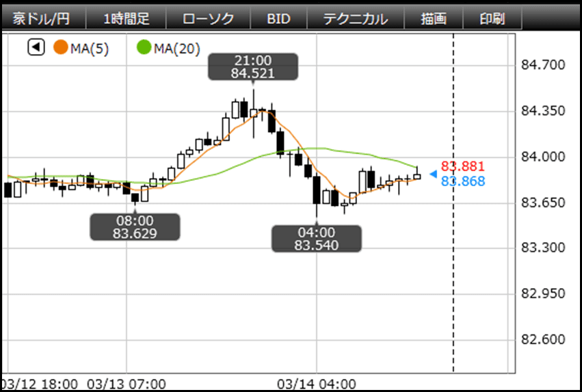Click the blue current price arrow marker
The image size is (582, 392).
[x=433, y=174]
